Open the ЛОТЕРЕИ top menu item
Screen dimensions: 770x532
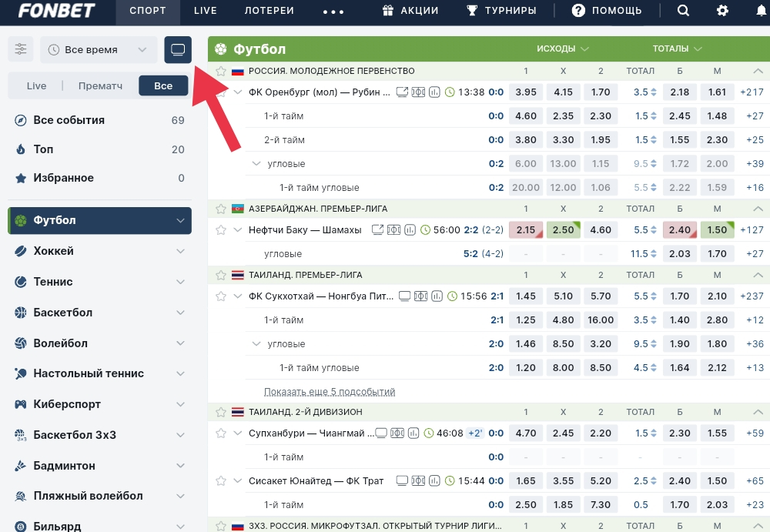269,11
